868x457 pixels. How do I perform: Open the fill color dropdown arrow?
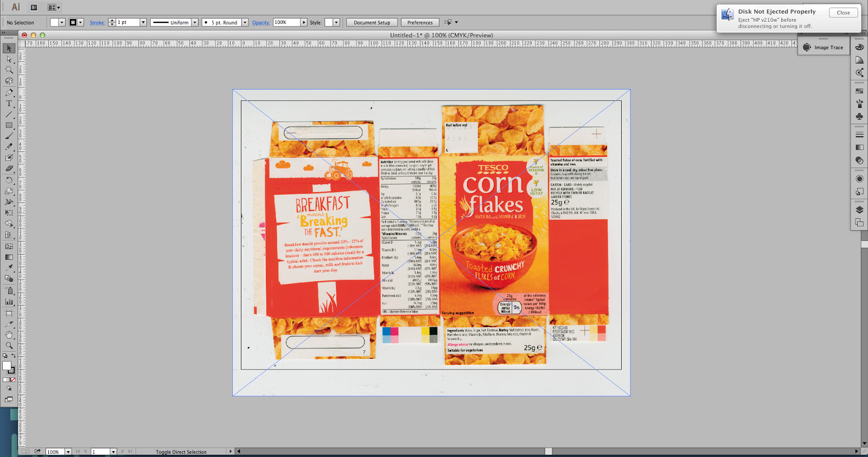[x=62, y=22]
